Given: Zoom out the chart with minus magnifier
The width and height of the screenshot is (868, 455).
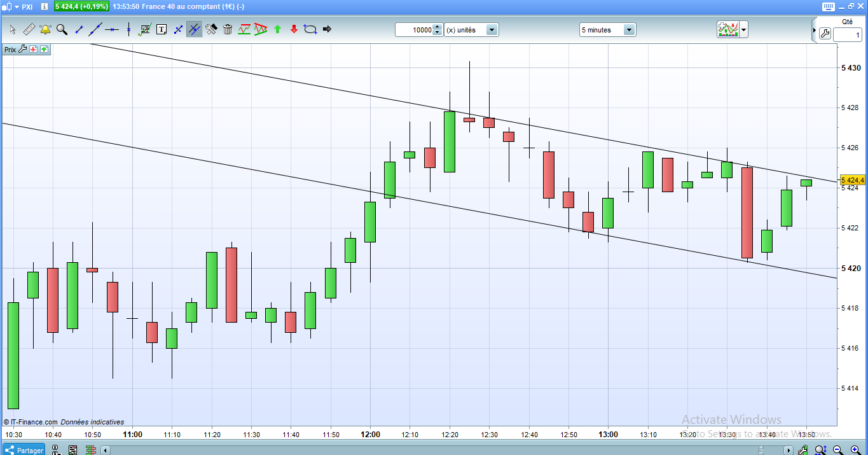Looking at the screenshot, I should pos(839,450).
